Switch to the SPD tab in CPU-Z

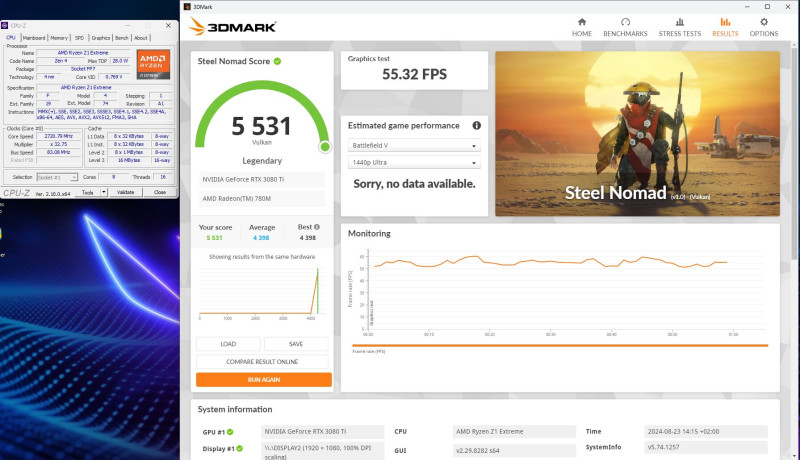point(80,38)
